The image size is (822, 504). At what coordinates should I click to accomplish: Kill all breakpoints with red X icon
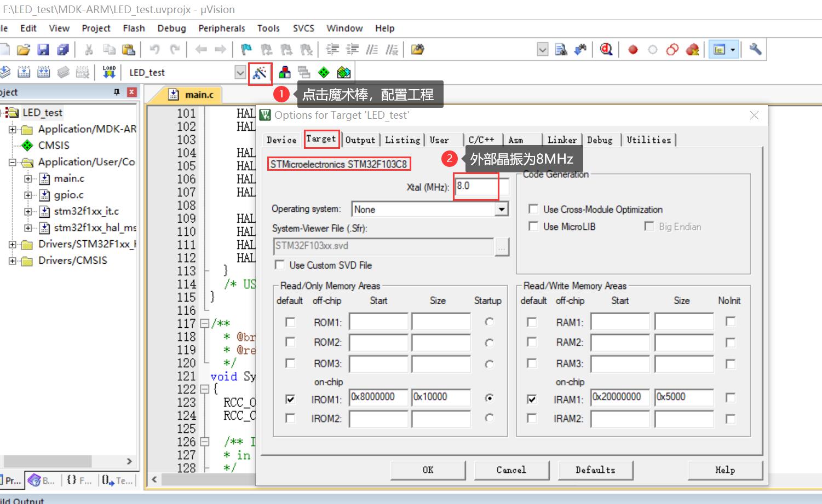click(x=692, y=50)
